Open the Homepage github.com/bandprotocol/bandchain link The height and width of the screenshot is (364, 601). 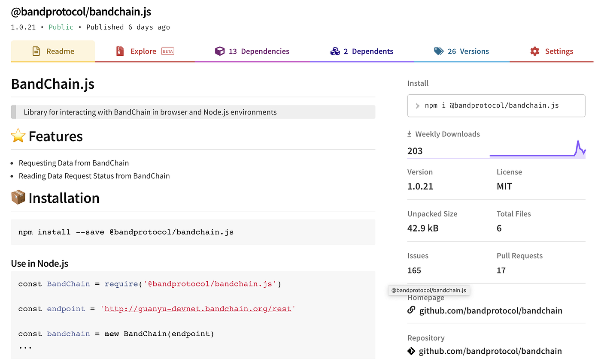491,310
